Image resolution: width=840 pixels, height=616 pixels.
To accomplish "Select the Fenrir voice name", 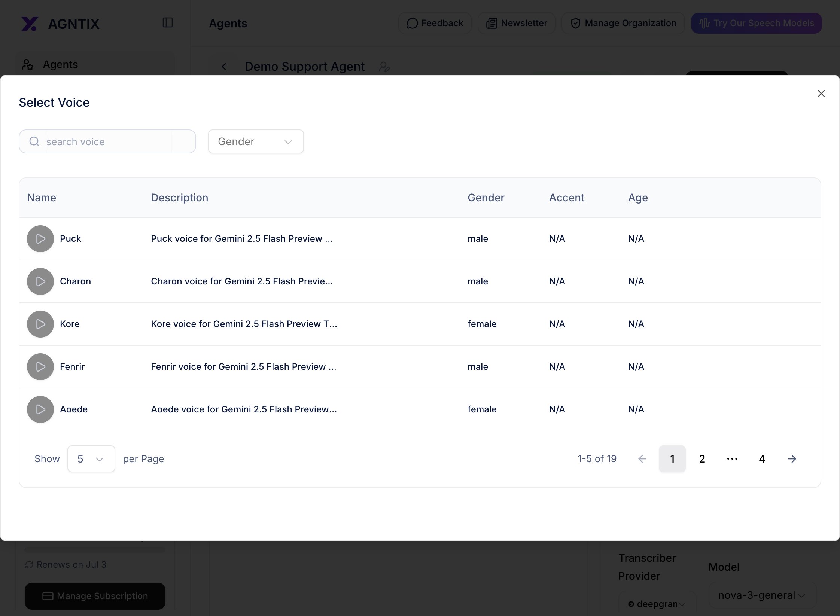I will pyautogui.click(x=72, y=367).
